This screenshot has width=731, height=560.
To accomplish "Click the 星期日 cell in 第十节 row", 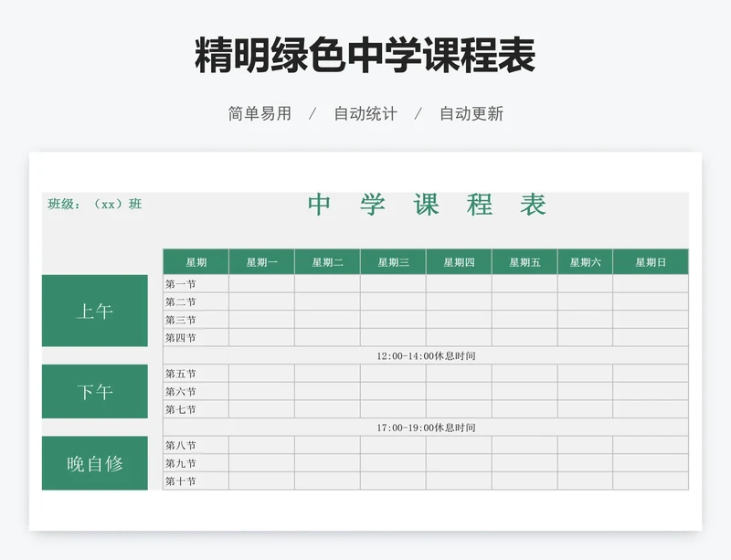I will [x=651, y=481].
